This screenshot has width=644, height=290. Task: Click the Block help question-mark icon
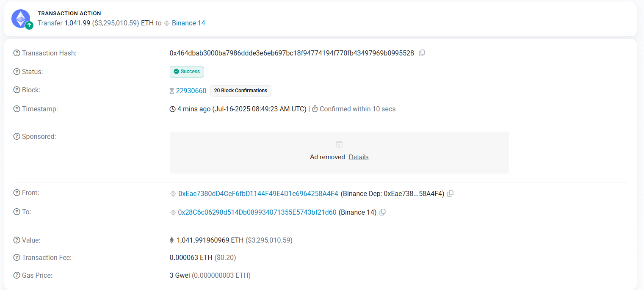coord(17,90)
